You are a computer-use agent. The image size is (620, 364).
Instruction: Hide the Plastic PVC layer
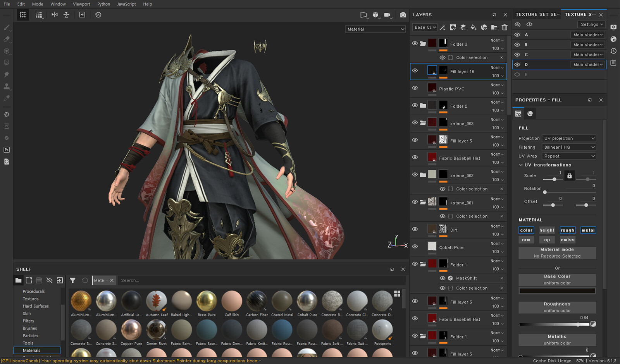pos(415,88)
